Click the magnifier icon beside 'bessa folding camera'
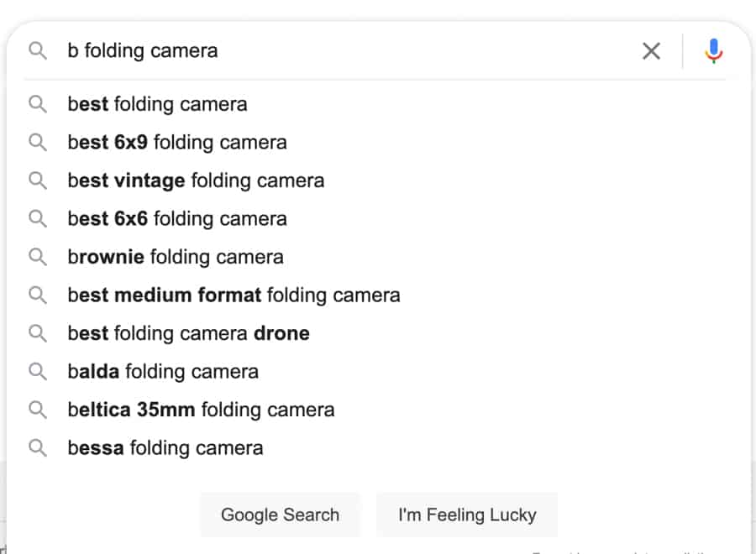 point(38,447)
